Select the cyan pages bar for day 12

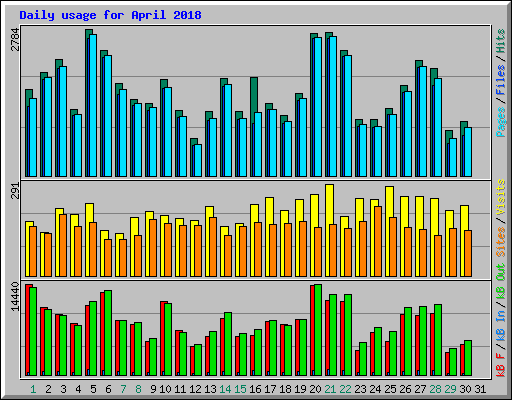pos(198,160)
